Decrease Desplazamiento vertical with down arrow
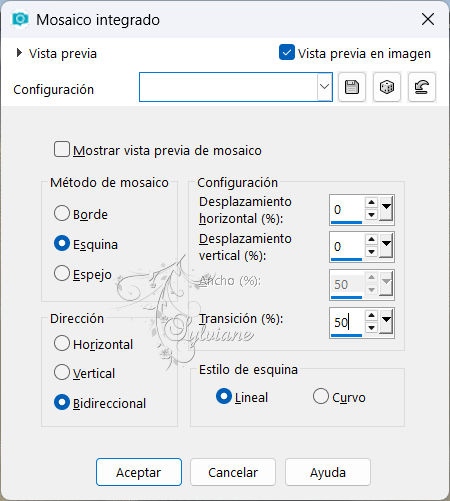The image size is (450, 501). 371,252
